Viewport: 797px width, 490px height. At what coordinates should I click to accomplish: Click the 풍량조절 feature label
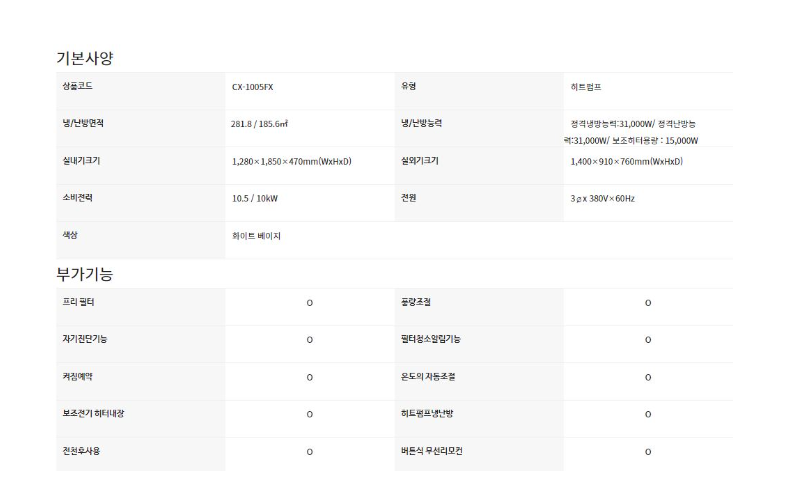(415, 301)
